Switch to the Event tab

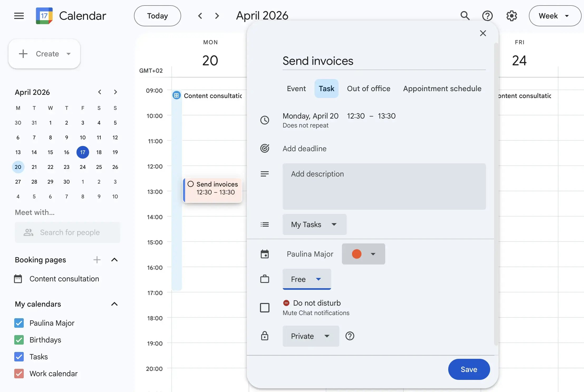pyautogui.click(x=296, y=89)
